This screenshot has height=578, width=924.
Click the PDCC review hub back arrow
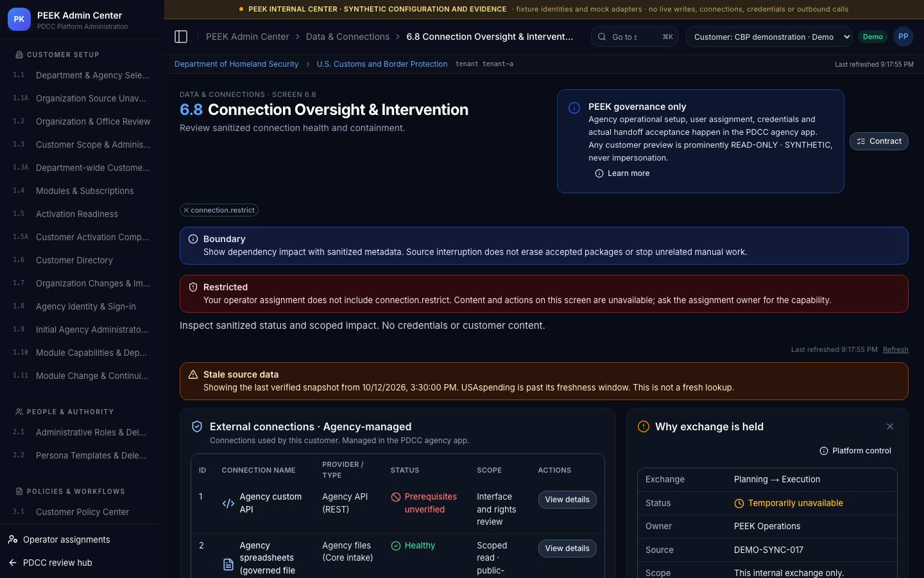coord(13,563)
